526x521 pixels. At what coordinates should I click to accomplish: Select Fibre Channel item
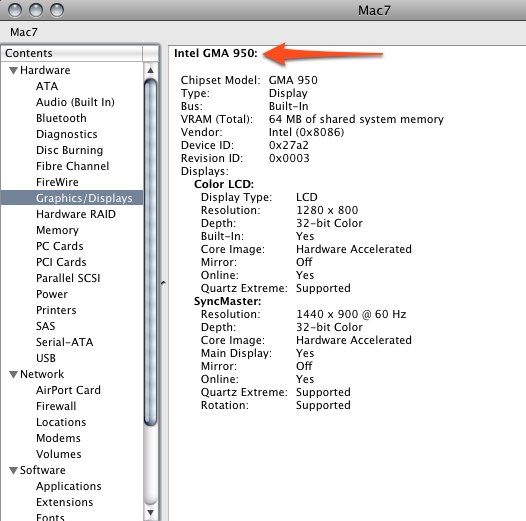pos(73,166)
